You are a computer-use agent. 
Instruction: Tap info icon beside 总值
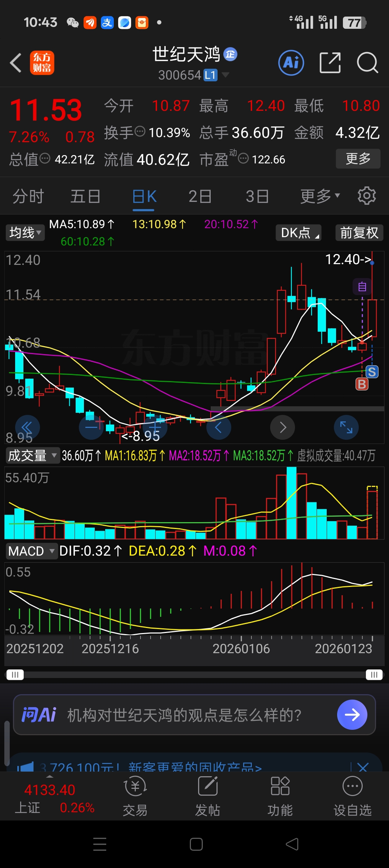coord(45,158)
